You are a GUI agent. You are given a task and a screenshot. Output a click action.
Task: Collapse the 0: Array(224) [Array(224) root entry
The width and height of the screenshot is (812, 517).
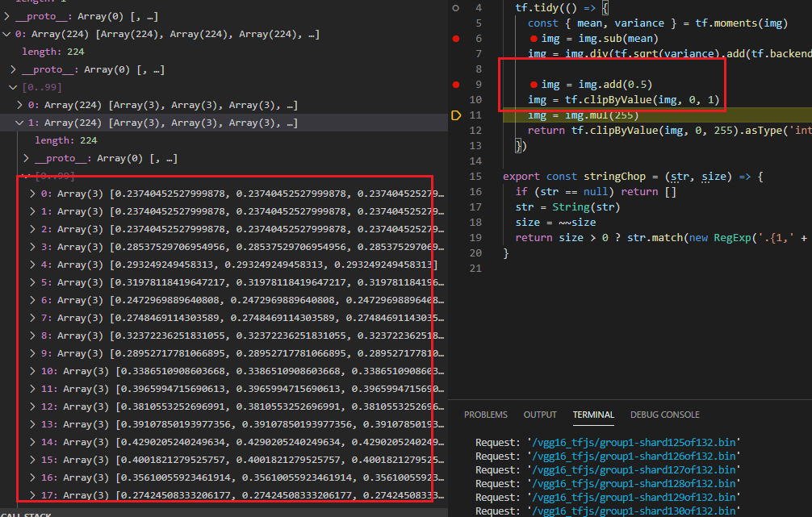[6, 34]
